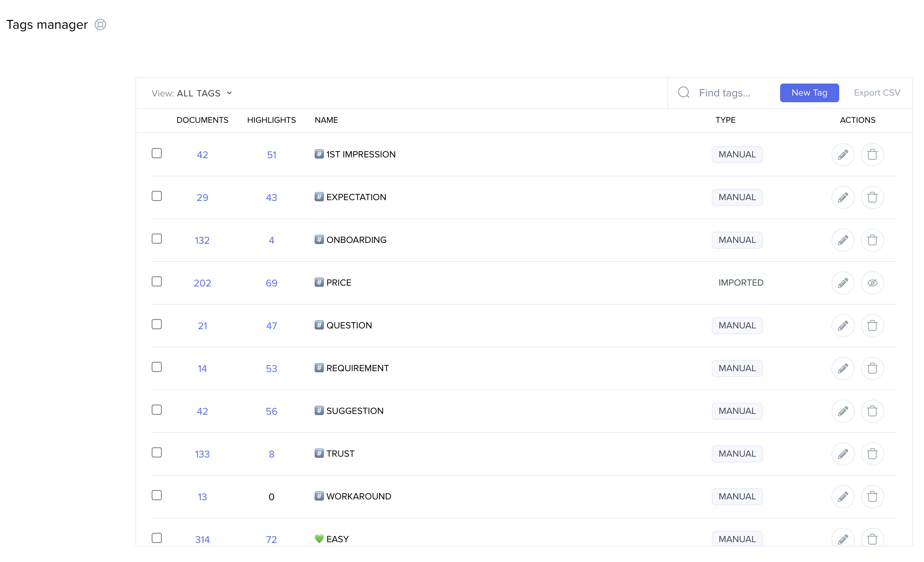Tick the QUESTION row checkbox
This screenshot has width=924, height=562.
point(157,324)
